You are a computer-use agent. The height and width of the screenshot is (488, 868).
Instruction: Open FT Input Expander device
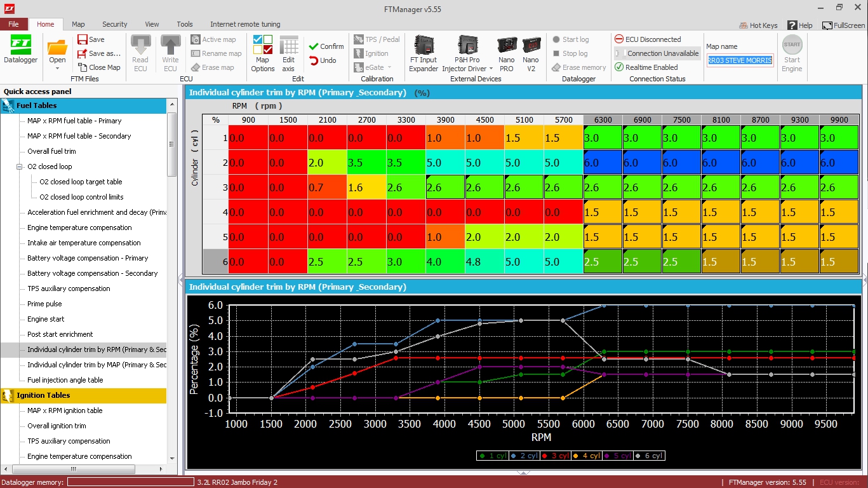(x=424, y=53)
